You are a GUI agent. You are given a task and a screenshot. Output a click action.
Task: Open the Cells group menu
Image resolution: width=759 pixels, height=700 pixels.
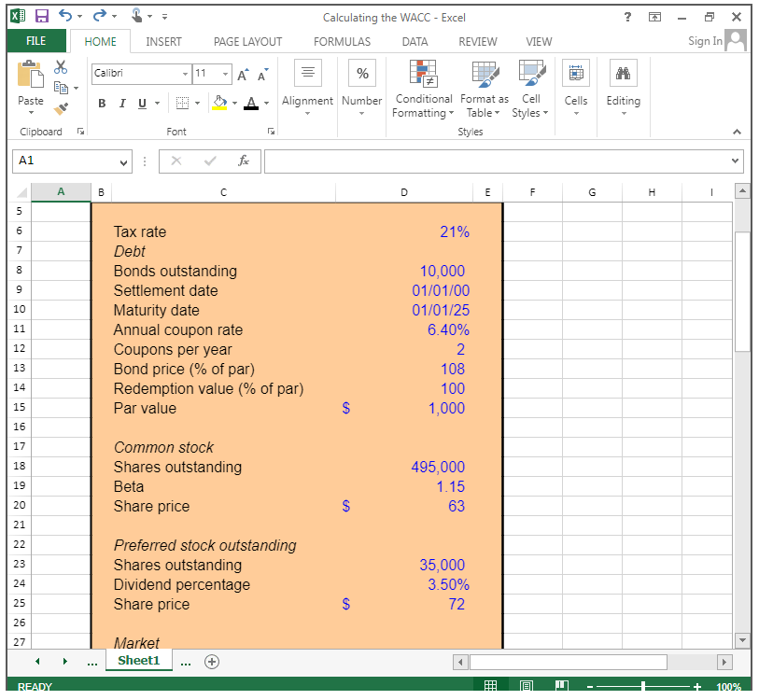click(575, 88)
